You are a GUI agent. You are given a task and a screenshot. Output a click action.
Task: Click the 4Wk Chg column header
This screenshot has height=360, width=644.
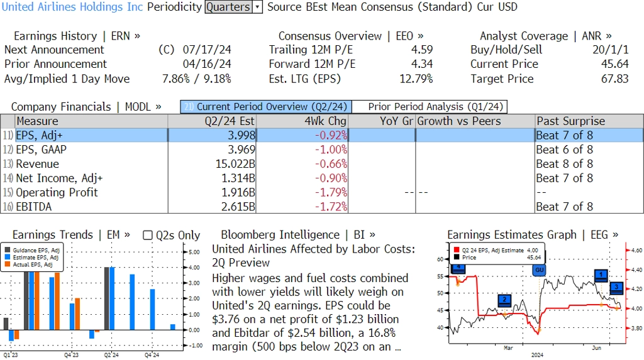(x=303, y=121)
